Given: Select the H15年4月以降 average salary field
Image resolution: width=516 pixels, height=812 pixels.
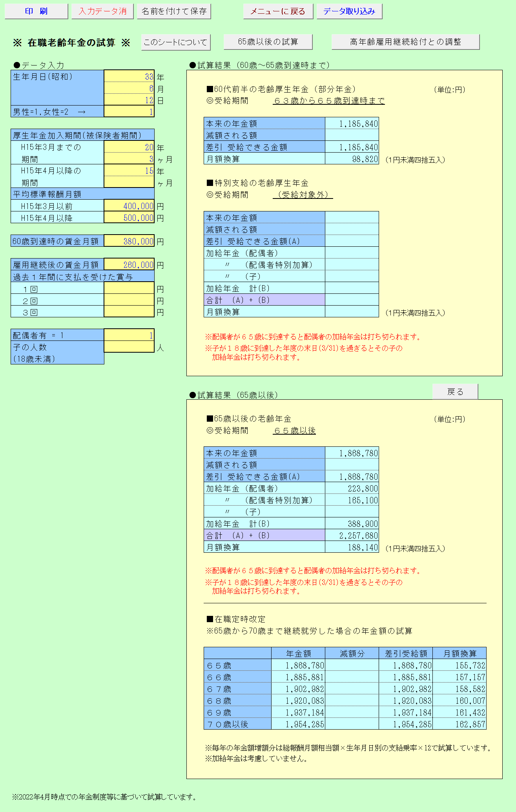Looking at the screenshot, I should (129, 218).
